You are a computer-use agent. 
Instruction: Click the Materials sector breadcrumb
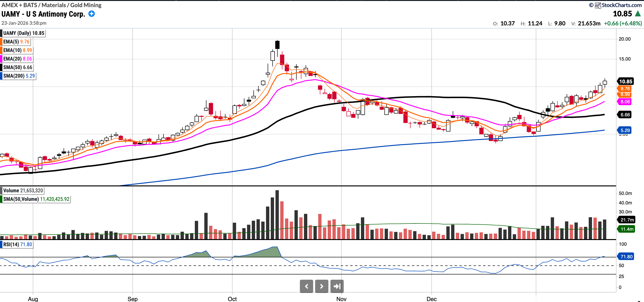(54, 5)
